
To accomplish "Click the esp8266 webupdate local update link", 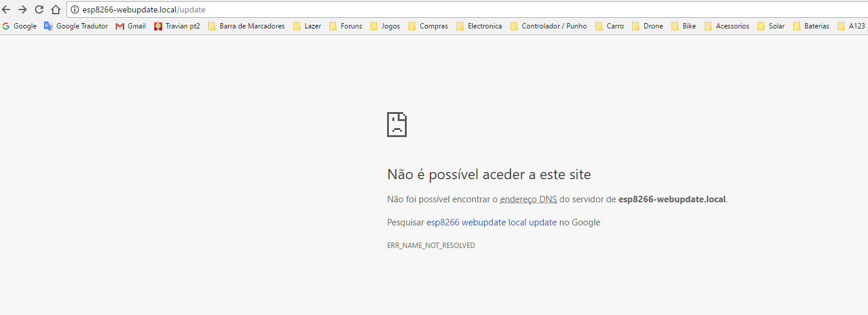I will coord(491,222).
